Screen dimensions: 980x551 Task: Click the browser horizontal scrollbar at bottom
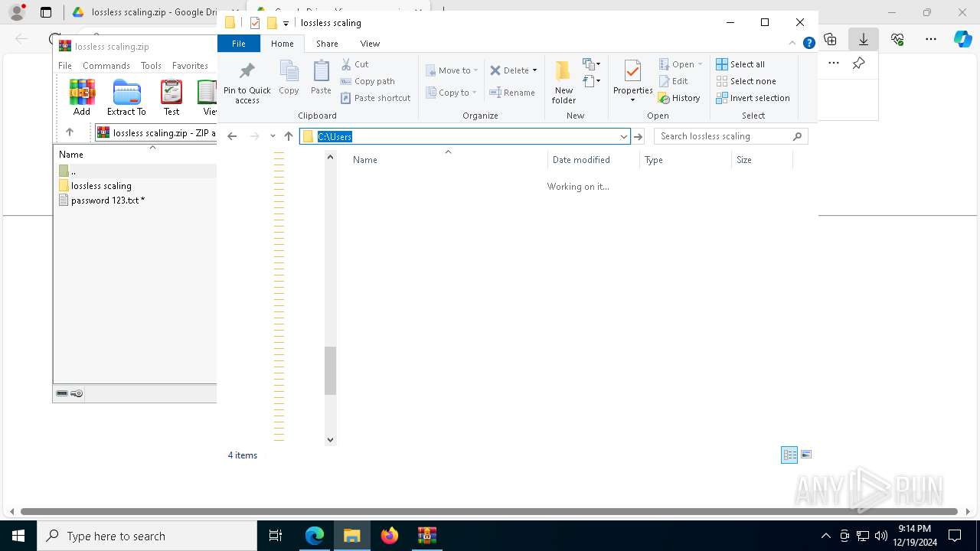488,511
